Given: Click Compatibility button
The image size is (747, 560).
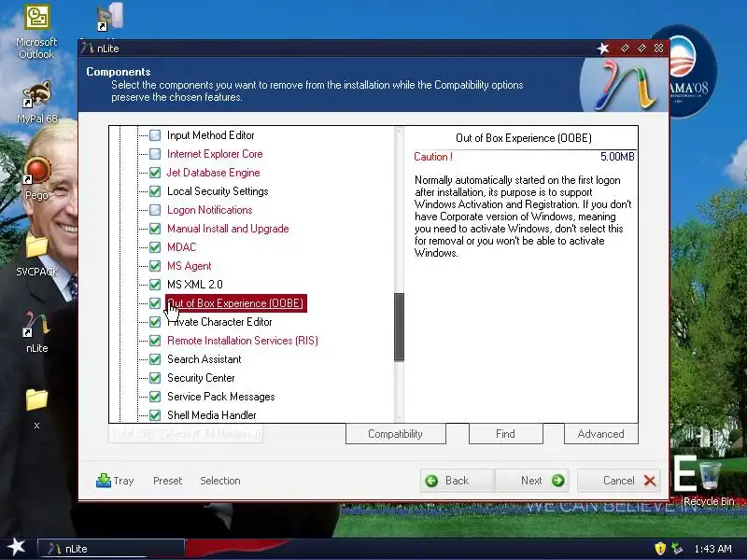Looking at the screenshot, I should [x=395, y=434].
